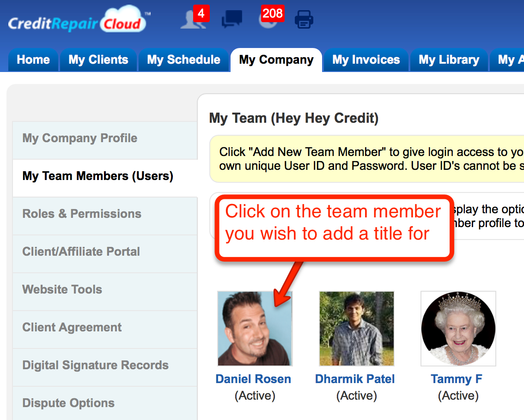Open Roles & Permissions sidebar item
524x420 pixels.
pos(105,216)
